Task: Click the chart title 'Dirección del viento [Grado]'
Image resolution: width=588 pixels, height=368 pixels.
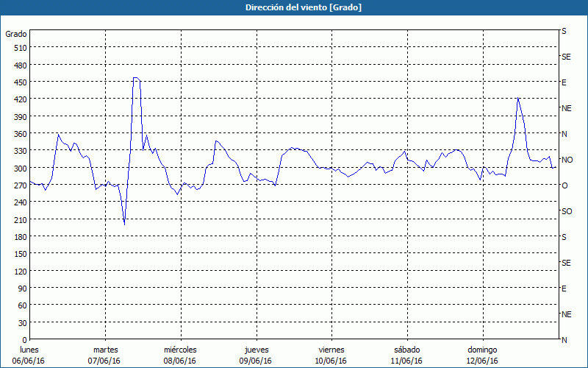Action: (x=293, y=7)
